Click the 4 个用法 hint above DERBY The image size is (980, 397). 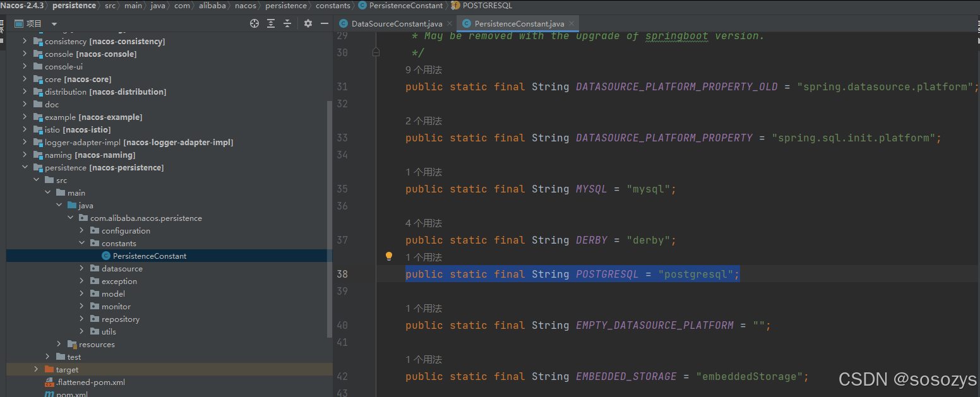424,223
